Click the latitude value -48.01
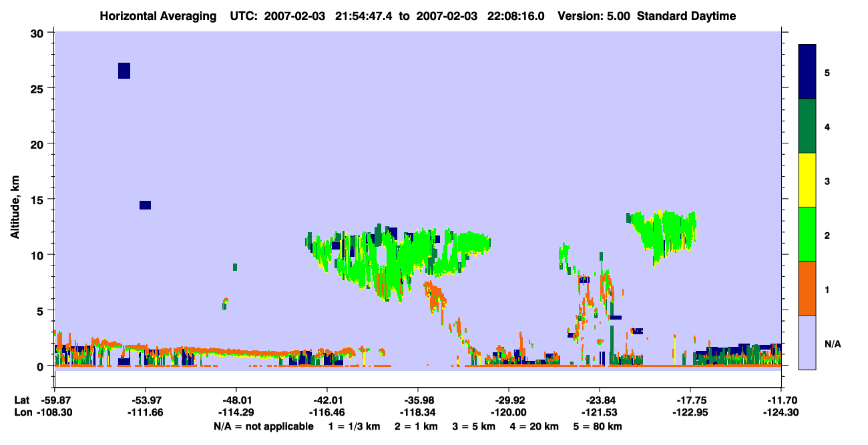The image size is (868, 445). 236,400
